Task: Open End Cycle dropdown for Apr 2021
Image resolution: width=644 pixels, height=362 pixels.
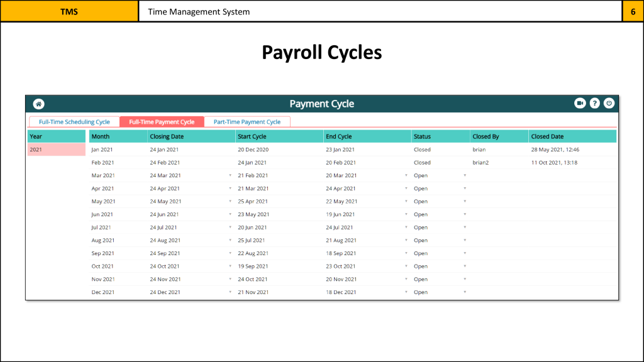Action: 406,189
